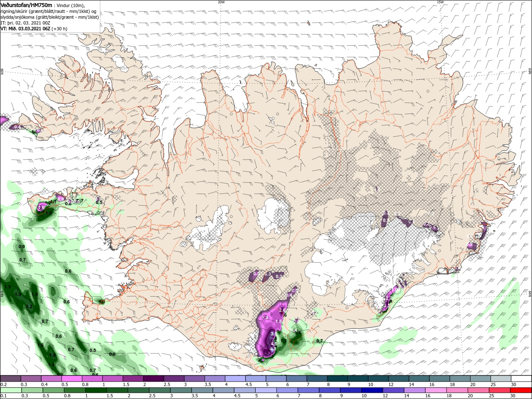Click the 'VT: Mið. 03.03.2021 06Z' valid time
Viewport: 532px width, 399px height.
(x=26, y=29)
